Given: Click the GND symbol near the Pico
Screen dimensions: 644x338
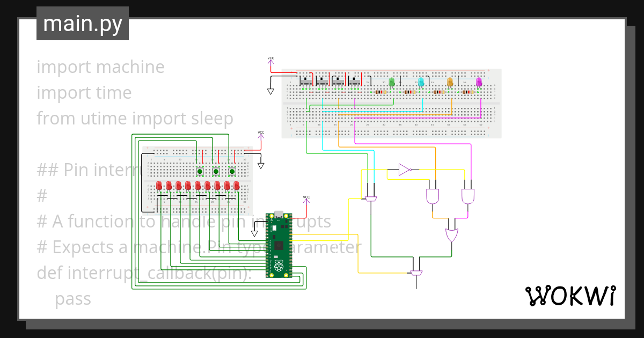Looking at the screenshot, I should tap(254, 232).
